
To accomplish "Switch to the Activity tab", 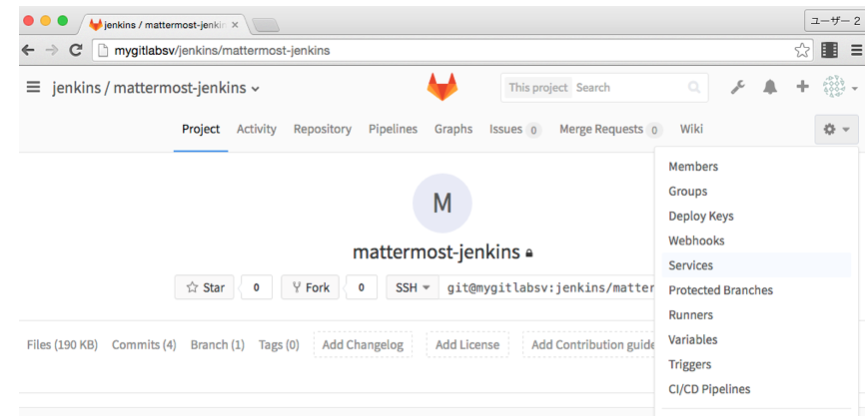I will [x=256, y=129].
